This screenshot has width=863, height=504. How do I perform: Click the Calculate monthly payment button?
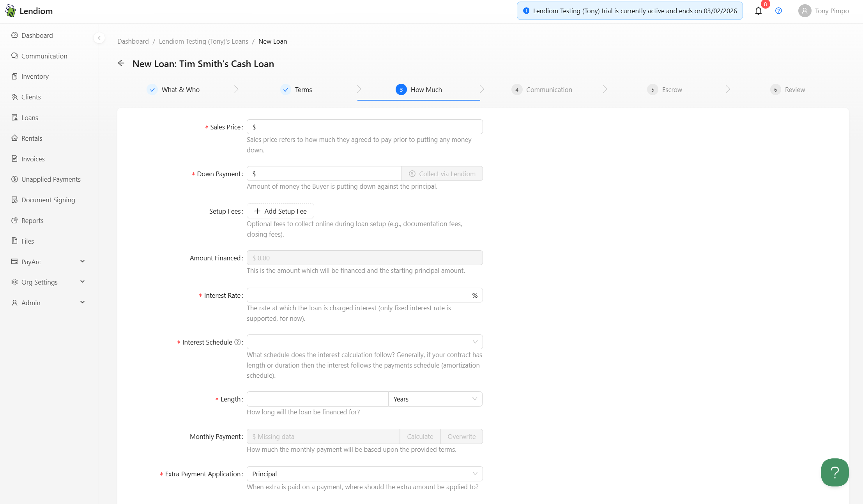point(420,436)
